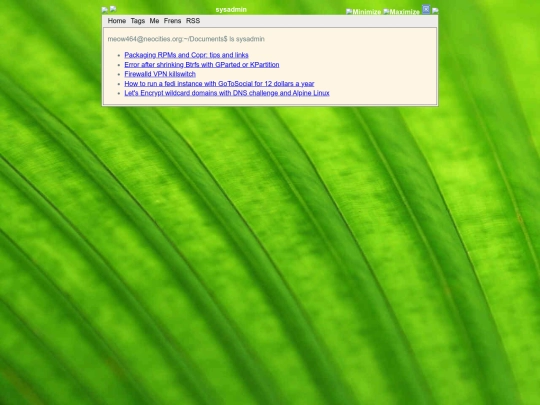The image size is (540, 405).
Task: Open the Firewalld VPN killswitch post
Action: 160,74
